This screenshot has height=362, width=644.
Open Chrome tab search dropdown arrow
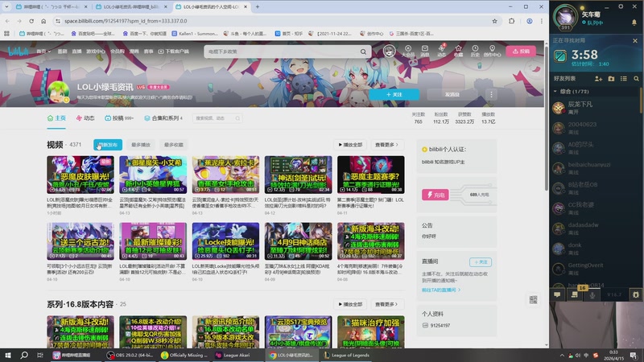[6, 6]
